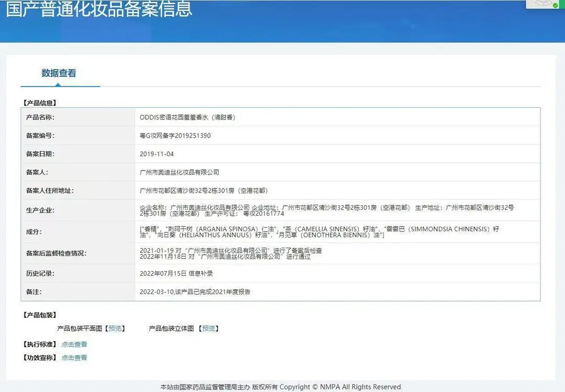This screenshot has height=392, width=565.
Task: Click 点击查看 next to 执行标准
Action: [x=74, y=344]
